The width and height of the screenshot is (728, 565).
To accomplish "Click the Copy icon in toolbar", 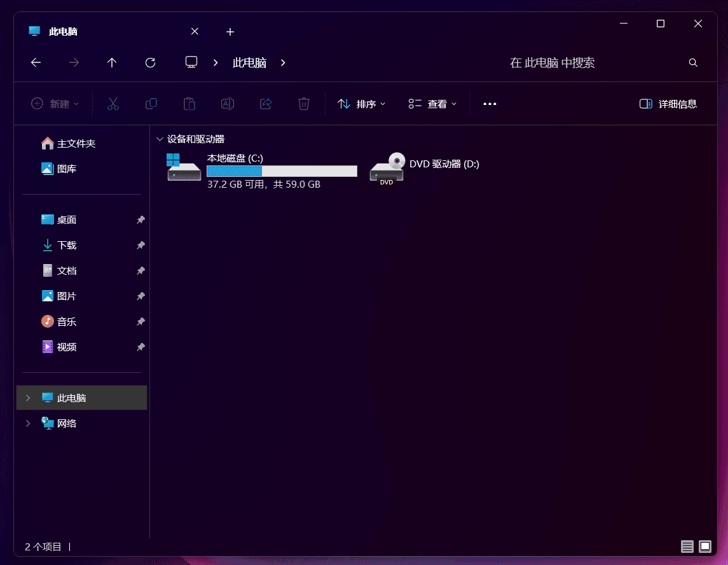I will click(151, 104).
